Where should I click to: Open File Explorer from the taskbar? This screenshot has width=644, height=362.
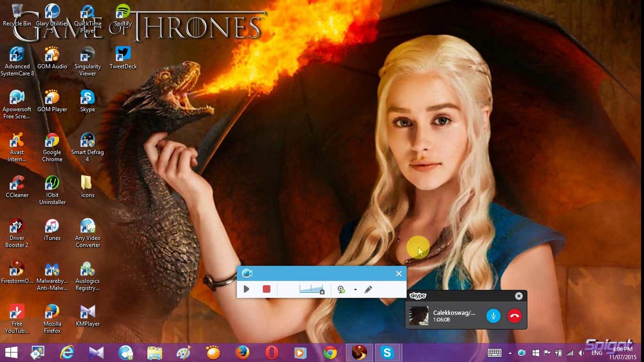tap(154, 353)
